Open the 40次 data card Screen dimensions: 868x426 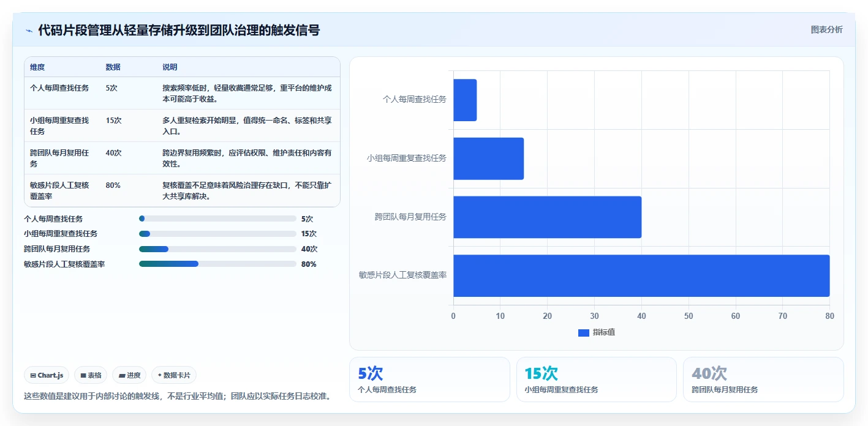(x=763, y=379)
